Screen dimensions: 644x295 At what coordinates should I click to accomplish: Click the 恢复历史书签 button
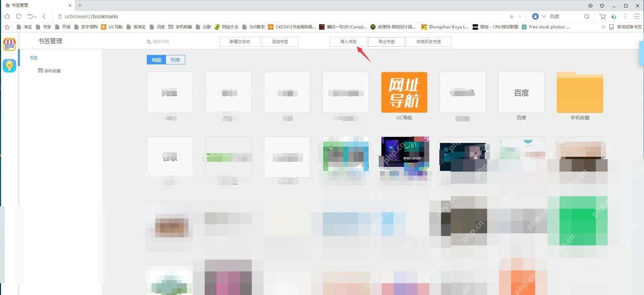click(429, 42)
